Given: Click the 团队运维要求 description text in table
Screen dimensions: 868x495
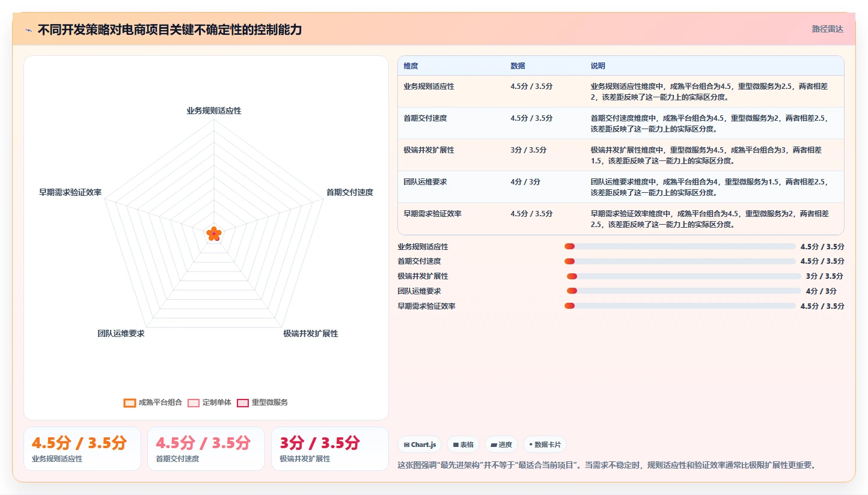Looking at the screenshot, I should pyautogui.click(x=709, y=187).
